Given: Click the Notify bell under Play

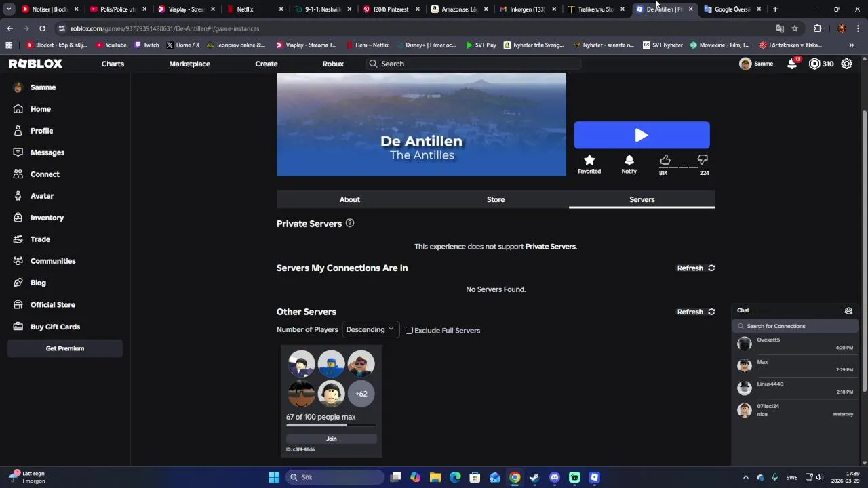Looking at the screenshot, I should (x=629, y=160).
